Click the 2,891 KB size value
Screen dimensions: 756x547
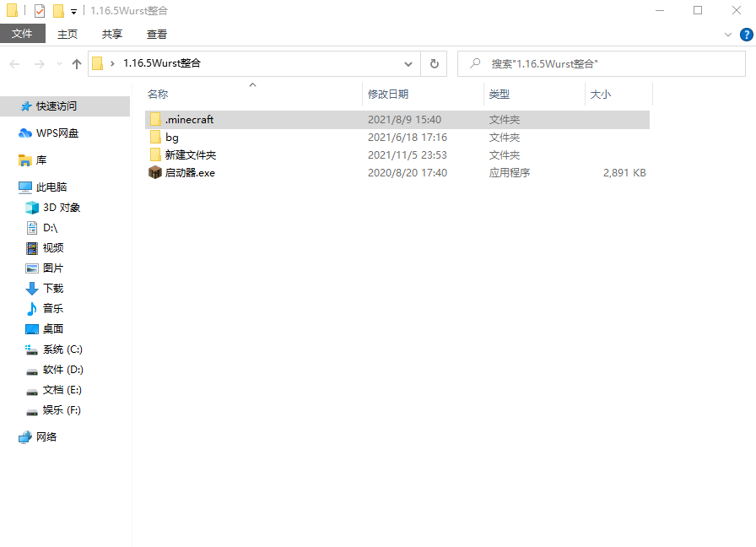point(624,173)
